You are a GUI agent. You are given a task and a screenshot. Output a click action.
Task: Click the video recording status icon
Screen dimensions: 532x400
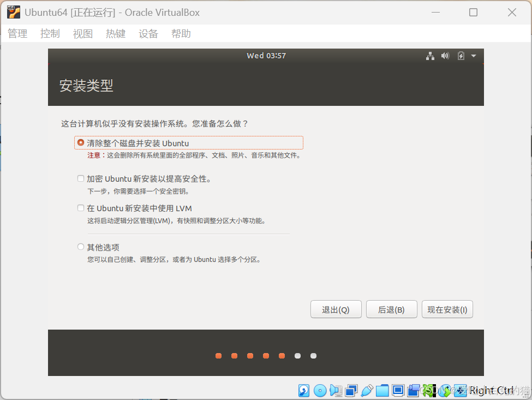click(414, 391)
